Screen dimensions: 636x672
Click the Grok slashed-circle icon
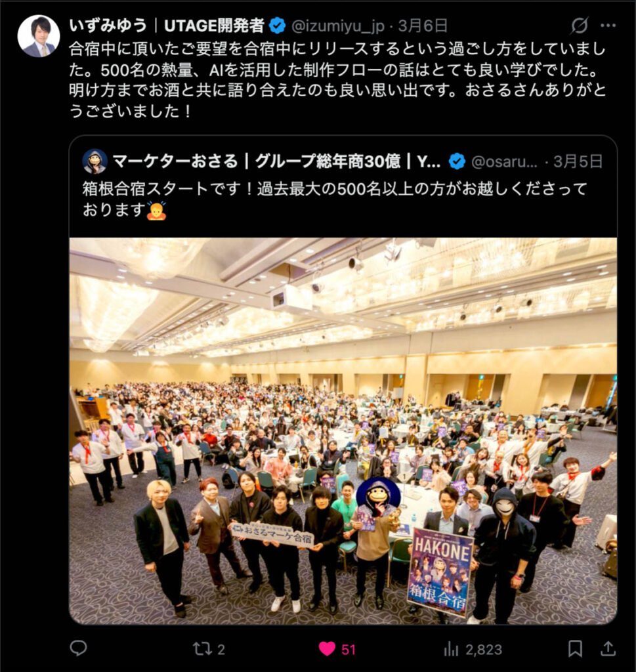click(x=579, y=26)
